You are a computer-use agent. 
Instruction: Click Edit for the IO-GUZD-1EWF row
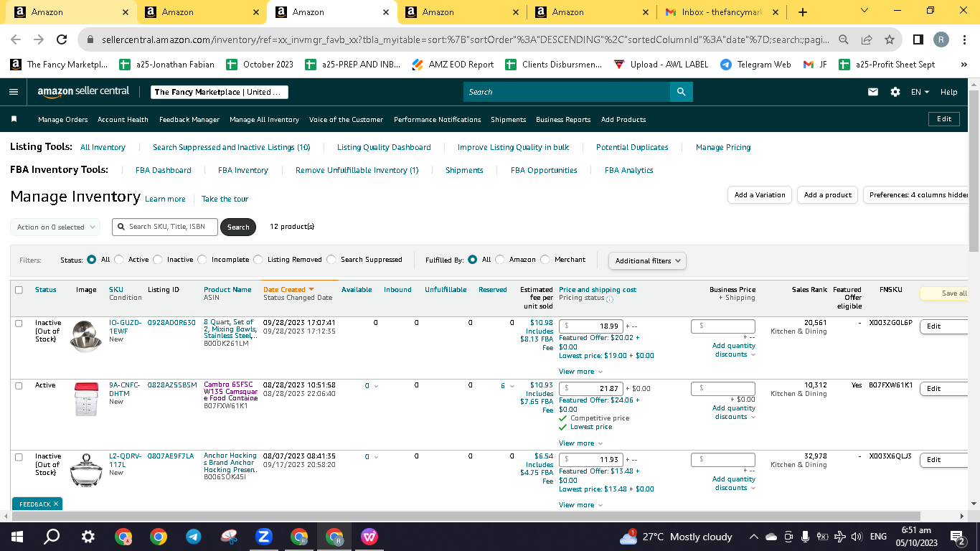point(943,326)
